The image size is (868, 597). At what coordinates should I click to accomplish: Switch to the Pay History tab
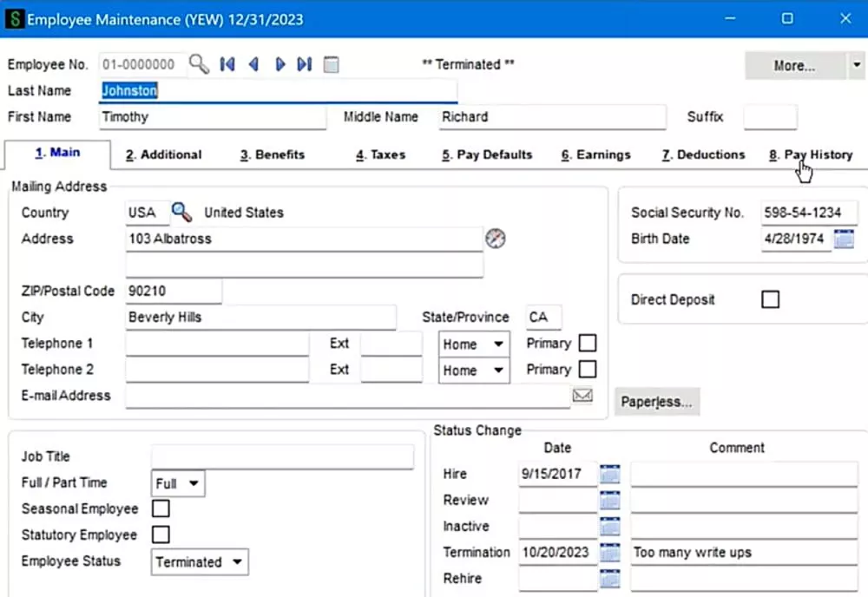click(x=810, y=154)
